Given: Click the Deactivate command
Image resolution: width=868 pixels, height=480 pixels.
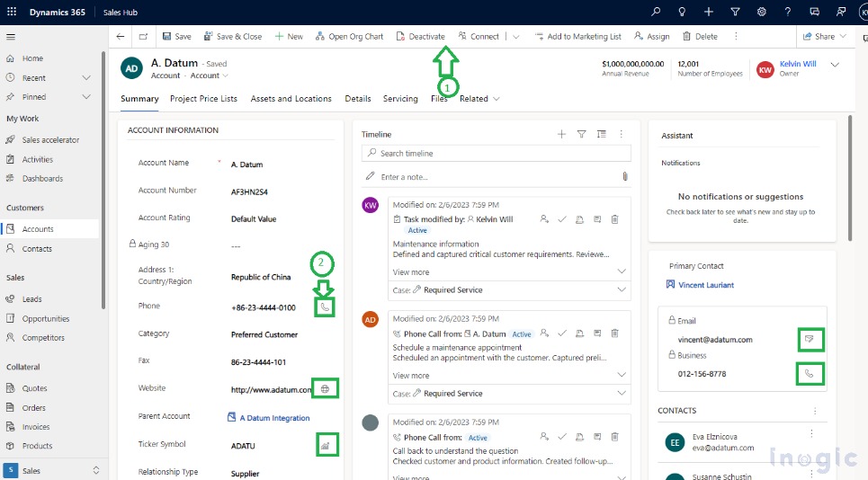Looking at the screenshot, I should [421, 37].
